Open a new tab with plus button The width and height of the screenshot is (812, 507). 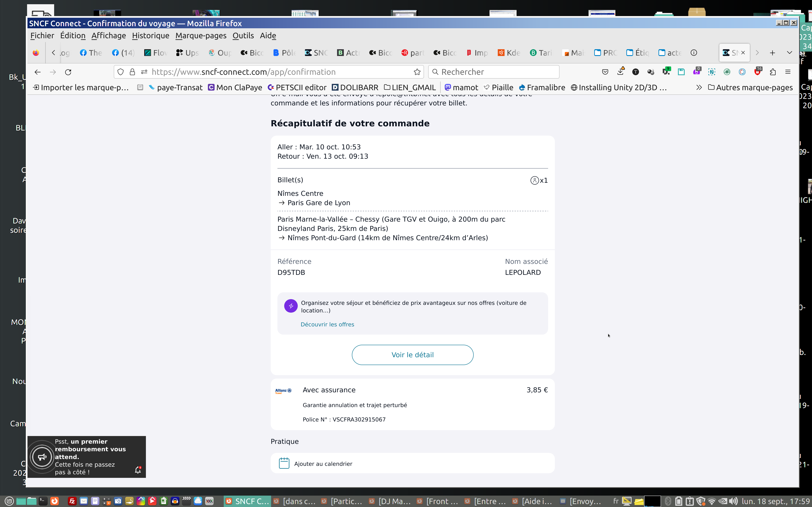tap(772, 53)
